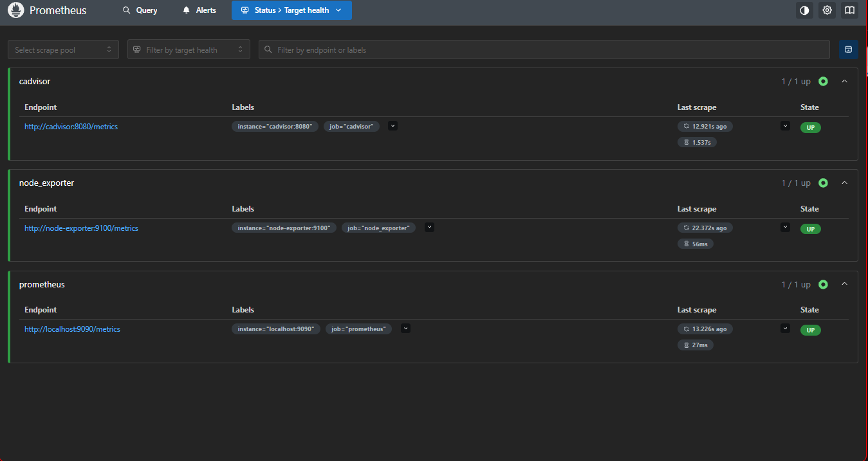Open the Query menu item

140,10
